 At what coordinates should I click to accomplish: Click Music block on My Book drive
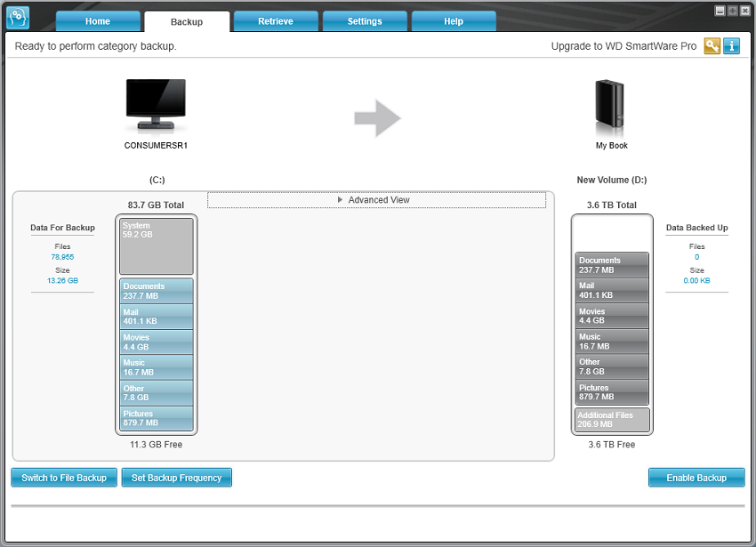tap(612, 341)
